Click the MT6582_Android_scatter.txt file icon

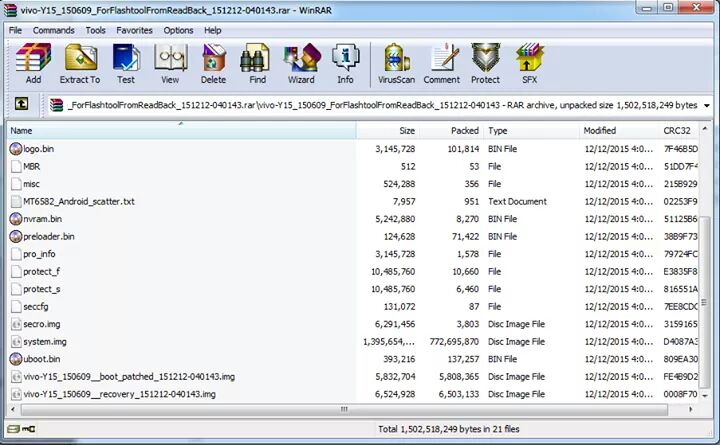tap(16, 201)
